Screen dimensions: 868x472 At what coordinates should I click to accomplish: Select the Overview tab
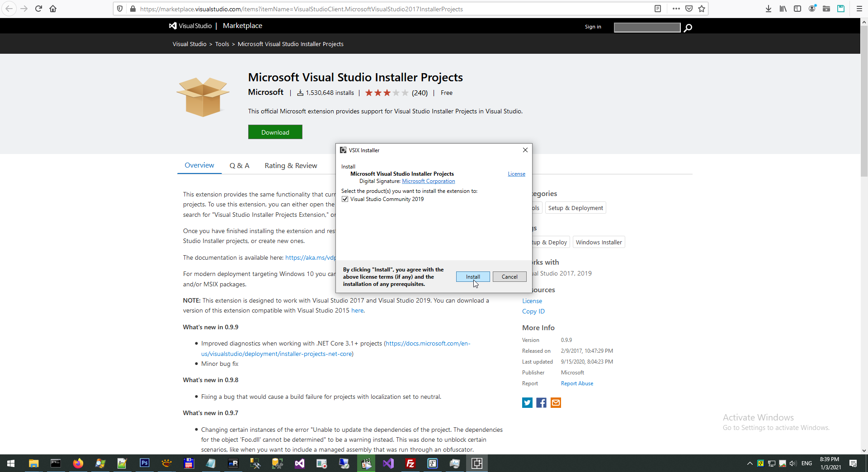point(199,165)
